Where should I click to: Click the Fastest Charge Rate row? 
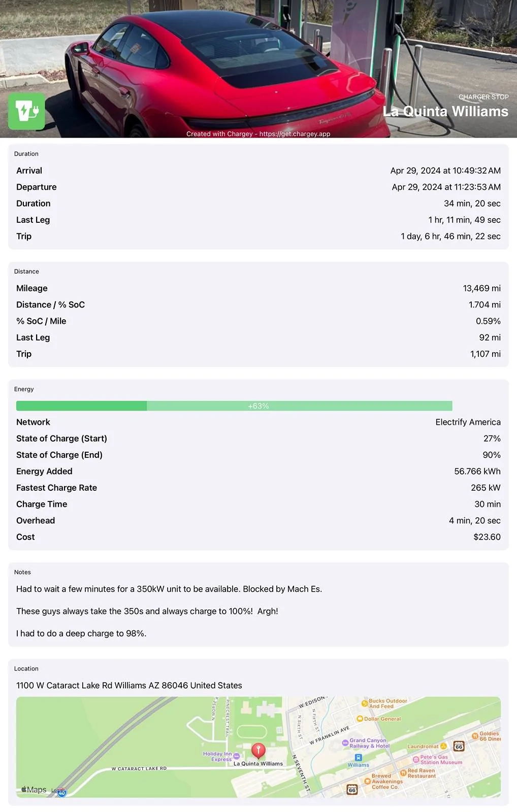point(258,488)
